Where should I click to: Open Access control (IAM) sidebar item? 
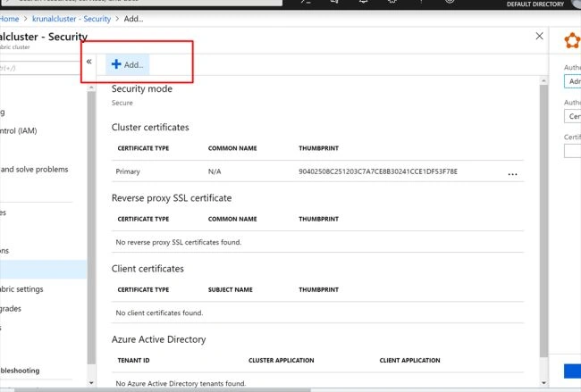19,130
